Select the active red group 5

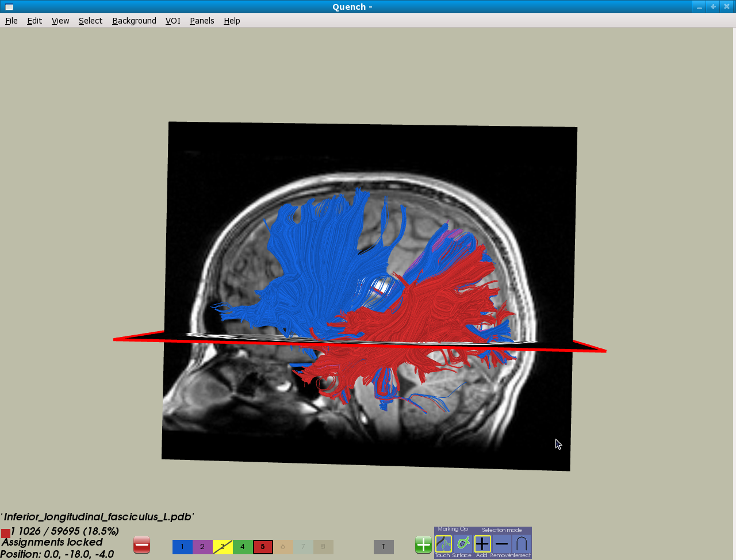[263, 547]
